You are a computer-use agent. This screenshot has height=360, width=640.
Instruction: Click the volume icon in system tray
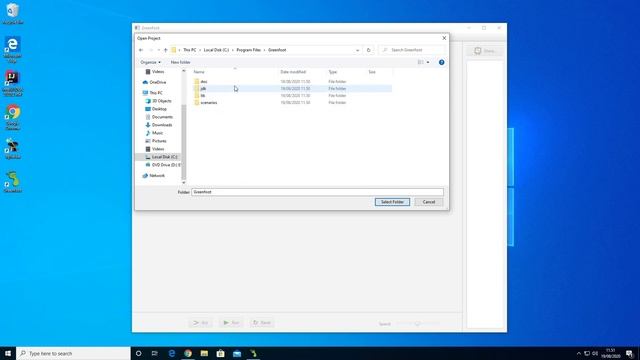595,353
